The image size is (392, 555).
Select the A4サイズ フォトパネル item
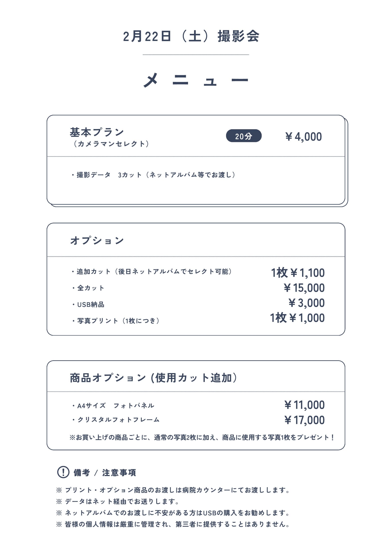click(113, 405)
